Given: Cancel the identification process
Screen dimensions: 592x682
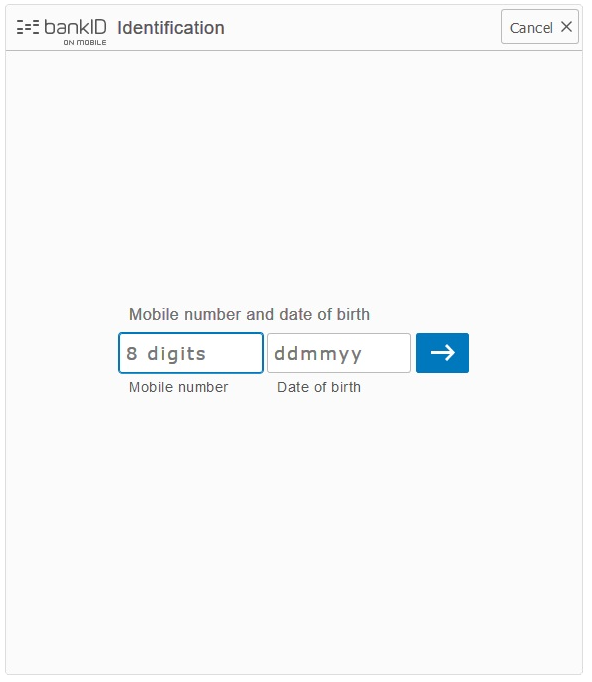Looking at the screenshot, I should pyautogui.click(x=540, y=27).
